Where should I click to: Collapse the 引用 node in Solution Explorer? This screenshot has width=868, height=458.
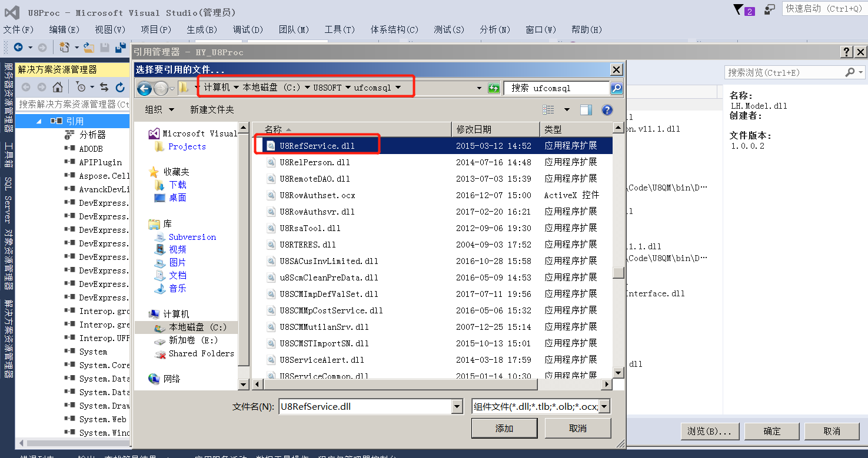39,121
